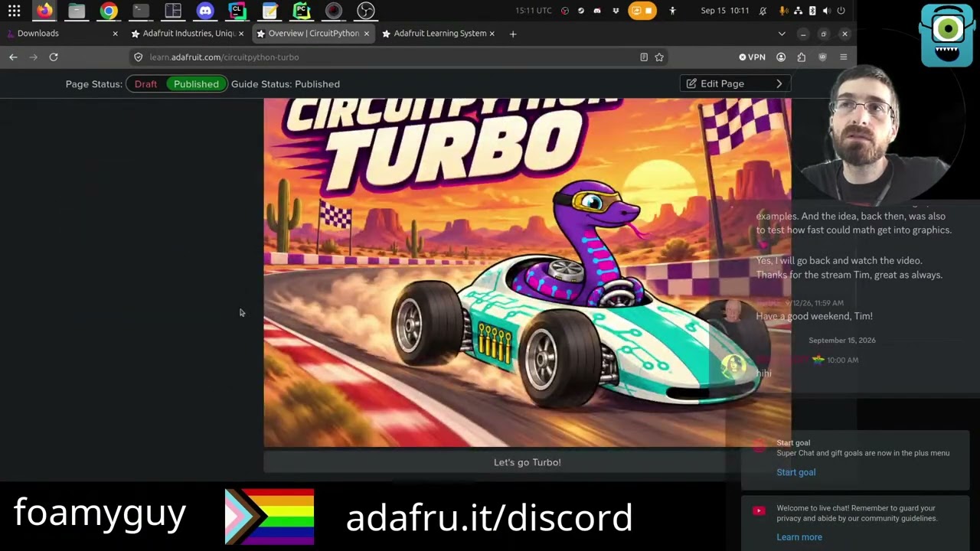
Task: Select the Overview | CircuitPython tab
Action: coord(312,34)
